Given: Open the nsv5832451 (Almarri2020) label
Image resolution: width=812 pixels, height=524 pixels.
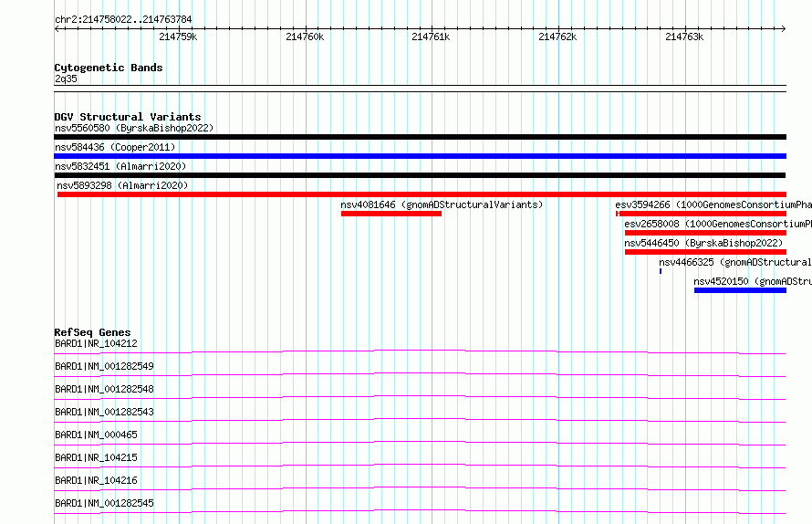Looking at the screenshot, I should pyautogui.click(x=120, y=166).
